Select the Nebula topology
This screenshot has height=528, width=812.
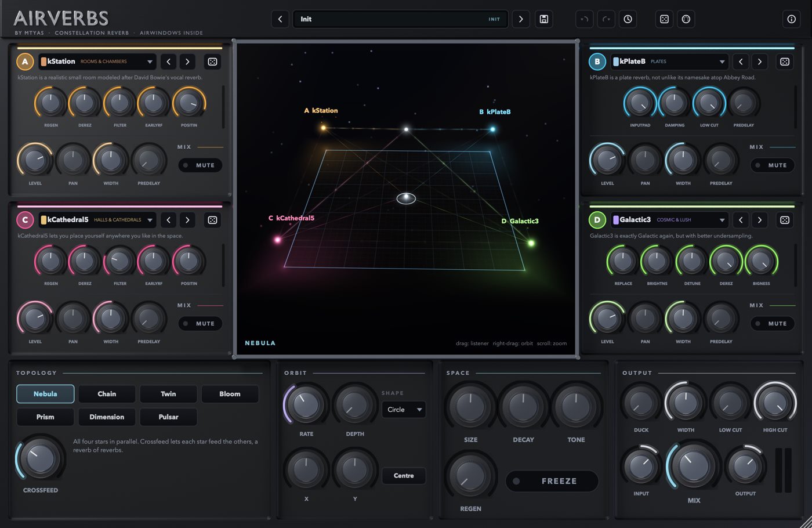click(45, 394)
